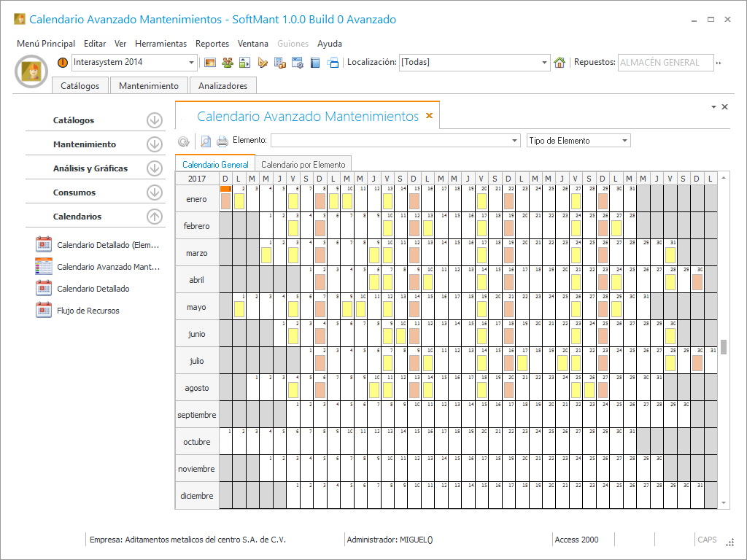Viewport: 747px width, 560px height.
Task: Open the Tipo de Elemento dropdown
Action: click(624, 141)
